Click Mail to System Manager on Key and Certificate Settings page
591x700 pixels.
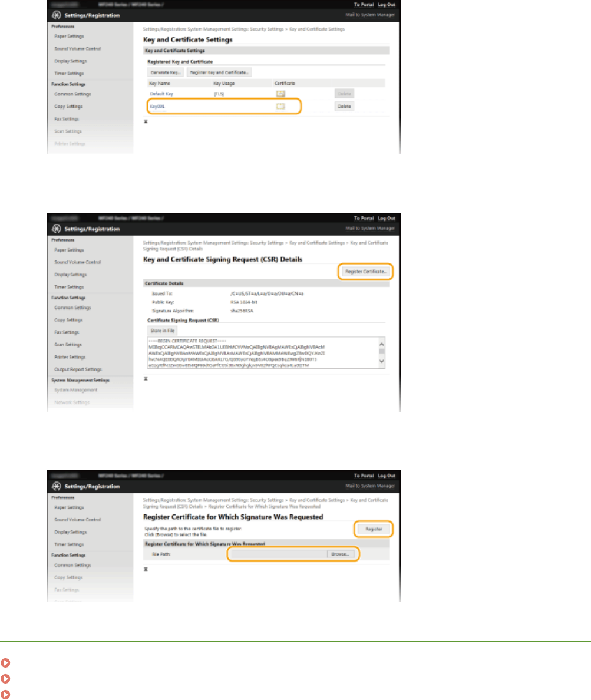coord(370,15)
